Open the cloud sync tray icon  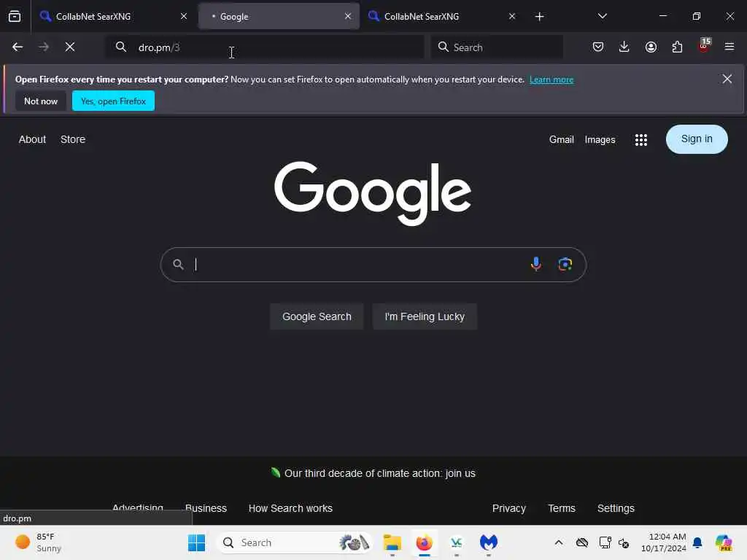(581, 542)
